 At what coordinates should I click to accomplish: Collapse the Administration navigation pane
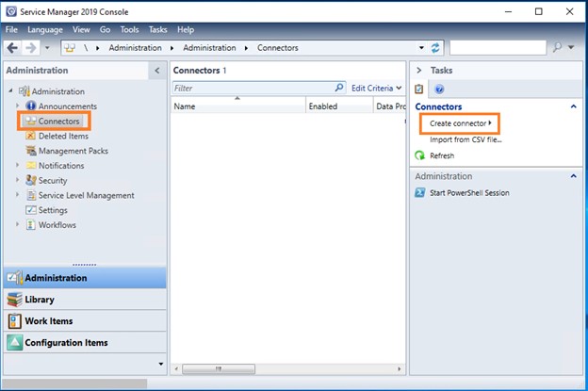(x=157, y=71)
